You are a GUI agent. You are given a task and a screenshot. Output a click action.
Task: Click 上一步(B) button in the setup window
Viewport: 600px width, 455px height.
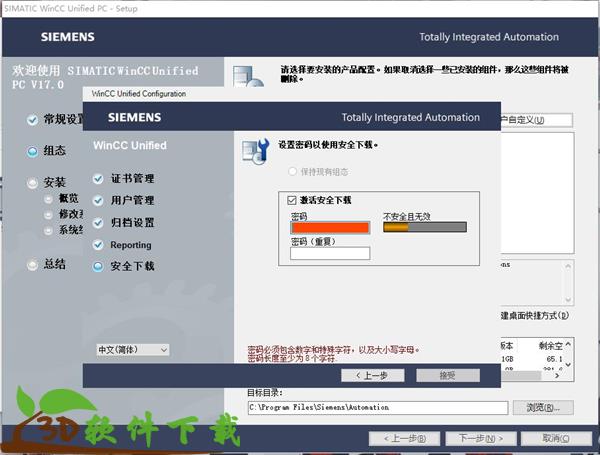click(404, 439)
